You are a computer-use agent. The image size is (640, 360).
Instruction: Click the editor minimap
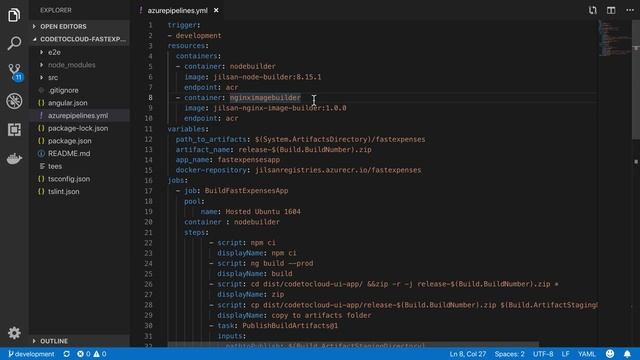click(x=615, y=39)
